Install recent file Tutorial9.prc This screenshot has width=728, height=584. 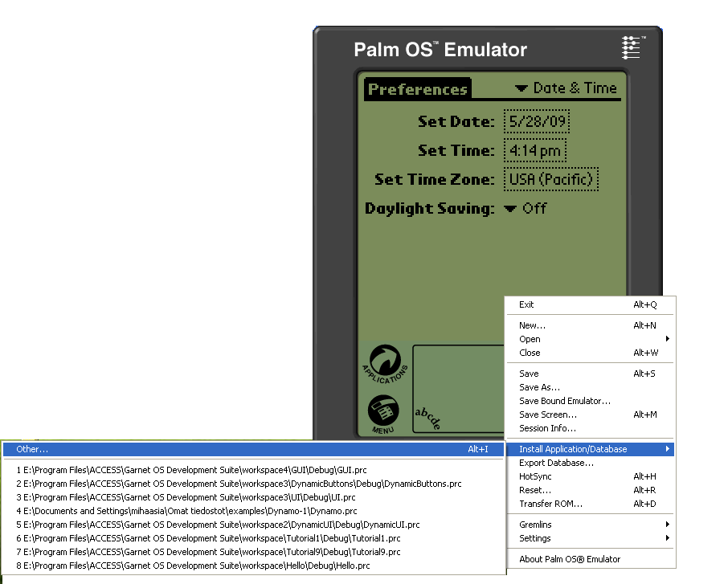[253, 552]
